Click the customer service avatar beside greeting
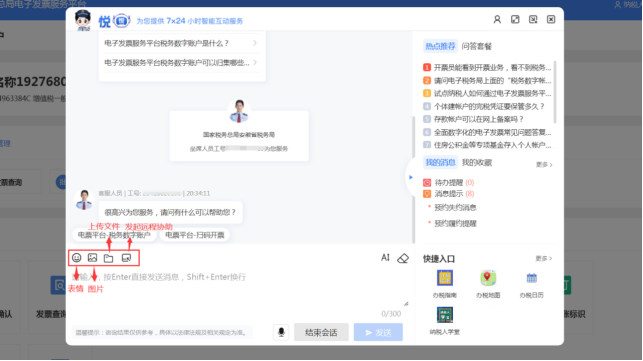The image size is (643, 361). [84, 200]
